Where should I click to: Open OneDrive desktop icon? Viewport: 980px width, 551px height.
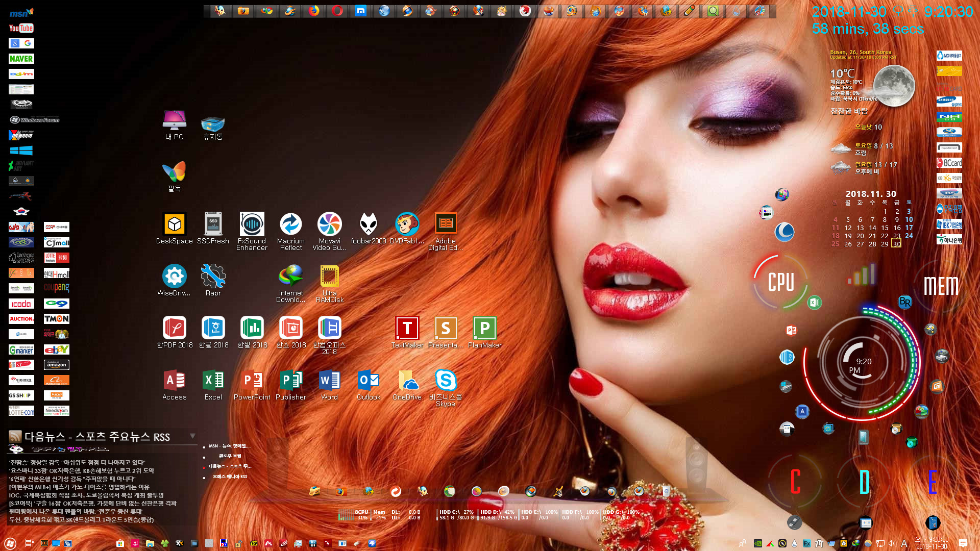click(x=407, y=384)
